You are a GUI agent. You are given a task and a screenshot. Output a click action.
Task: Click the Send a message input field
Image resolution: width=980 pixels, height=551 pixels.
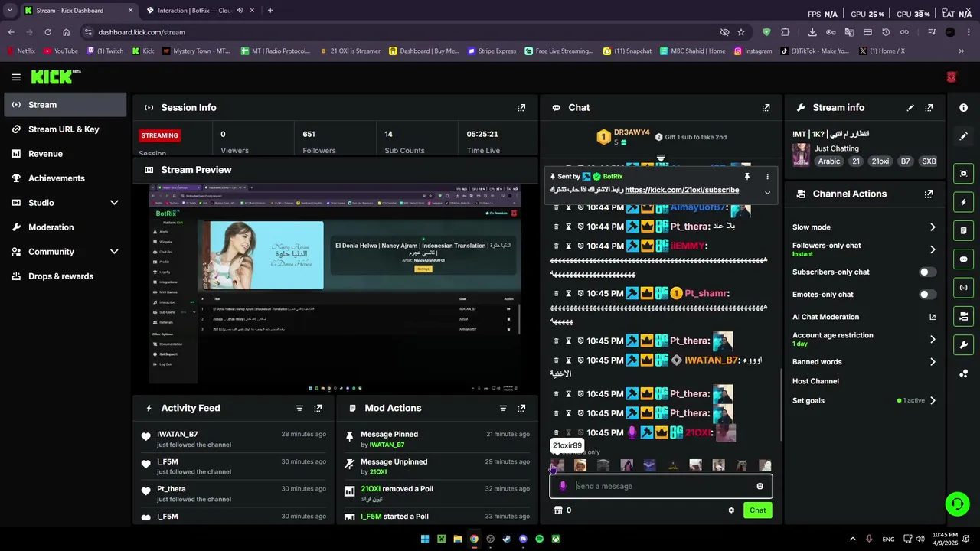pyautogui.click(x=660, y=486)
